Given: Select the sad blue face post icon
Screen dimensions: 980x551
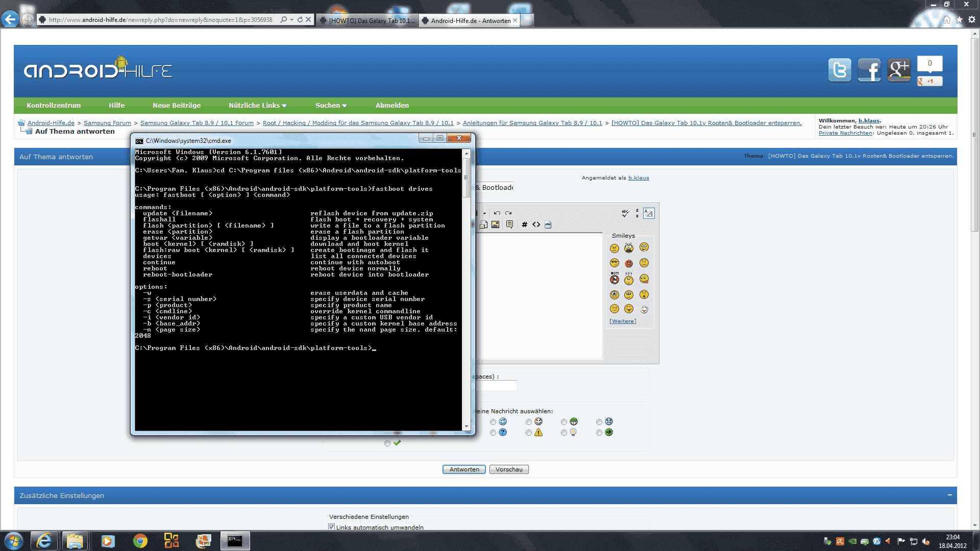Looking at the screenshot, I should tap(599, 422).
